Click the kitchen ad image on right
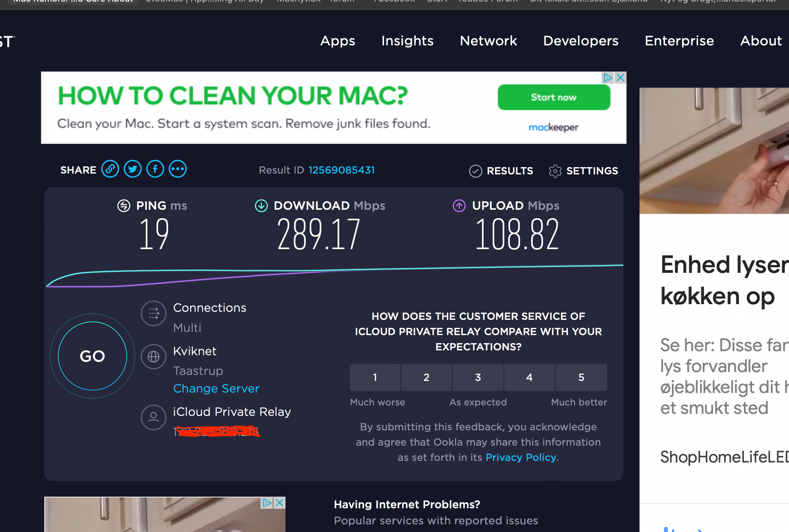 [x=714, y=151]
